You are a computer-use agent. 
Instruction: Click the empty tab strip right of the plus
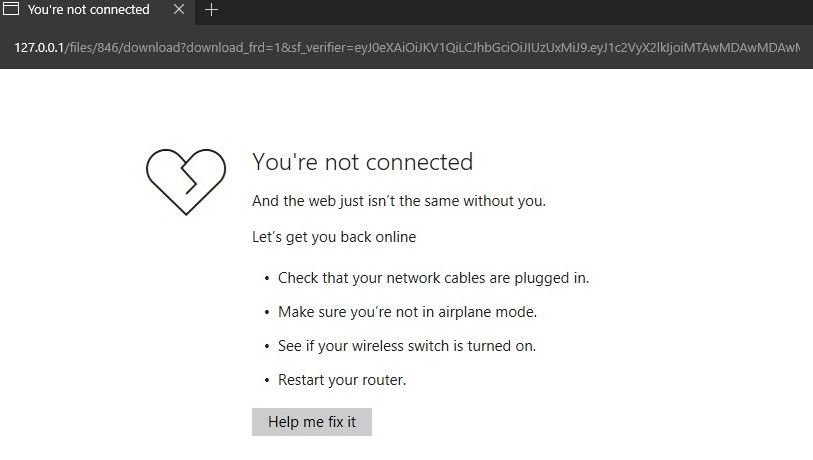point(500,10)
